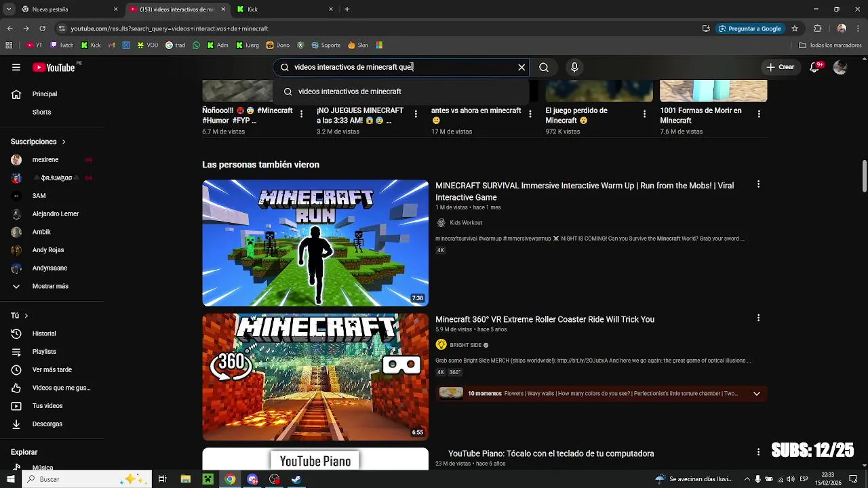Click the page vertical scrollbar
The height and width of the screenshot is (488, 868).
(x=865, y=176)
